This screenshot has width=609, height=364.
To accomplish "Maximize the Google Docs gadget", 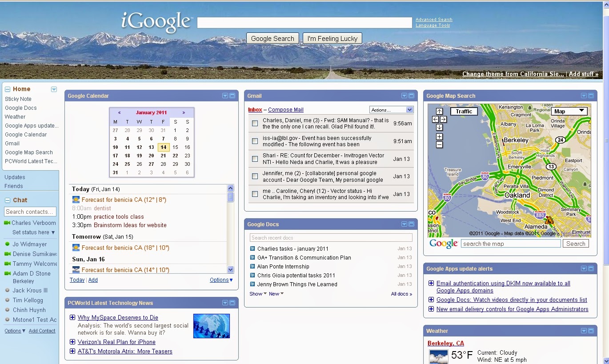I will (x=411, y=224).
